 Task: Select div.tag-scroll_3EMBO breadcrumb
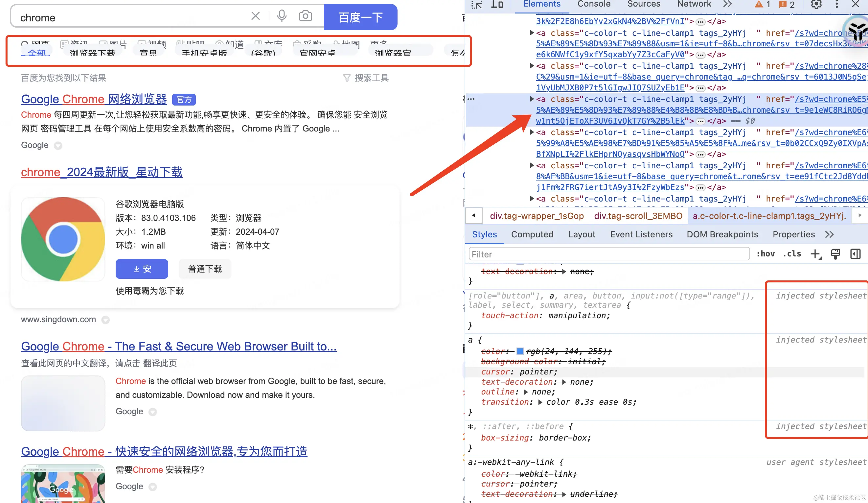tap(638, 216)
